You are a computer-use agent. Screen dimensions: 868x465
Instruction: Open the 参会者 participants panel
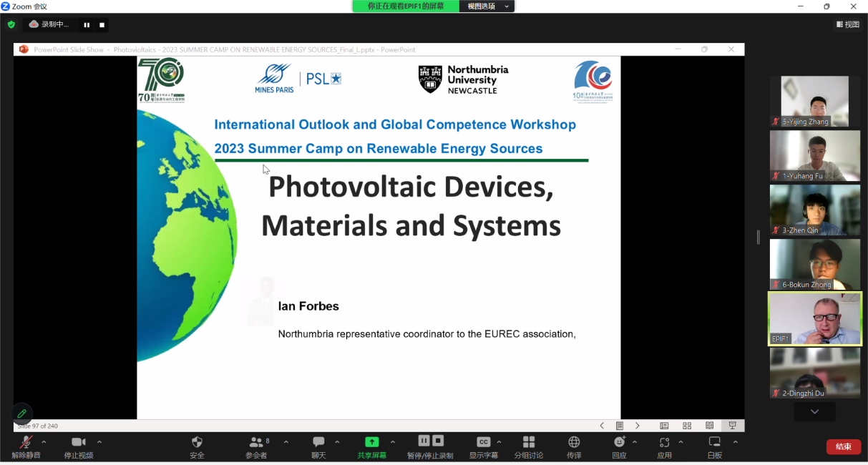(255, 443)
